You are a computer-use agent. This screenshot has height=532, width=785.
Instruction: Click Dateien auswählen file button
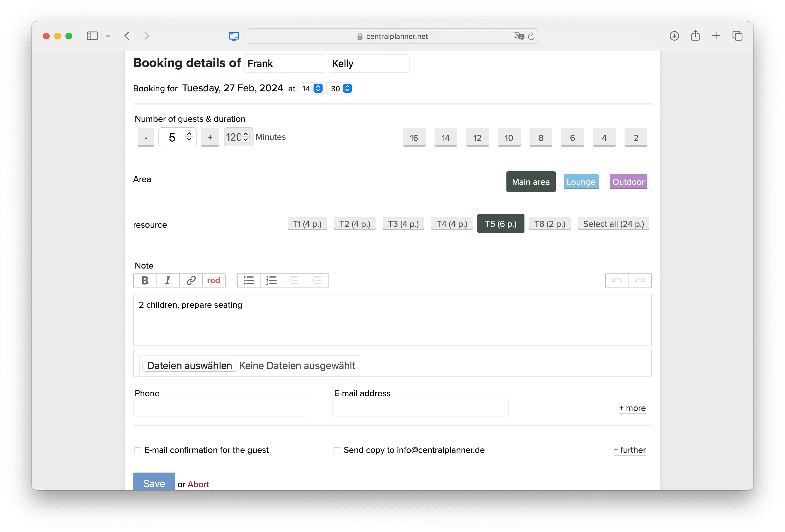(189, 365)
